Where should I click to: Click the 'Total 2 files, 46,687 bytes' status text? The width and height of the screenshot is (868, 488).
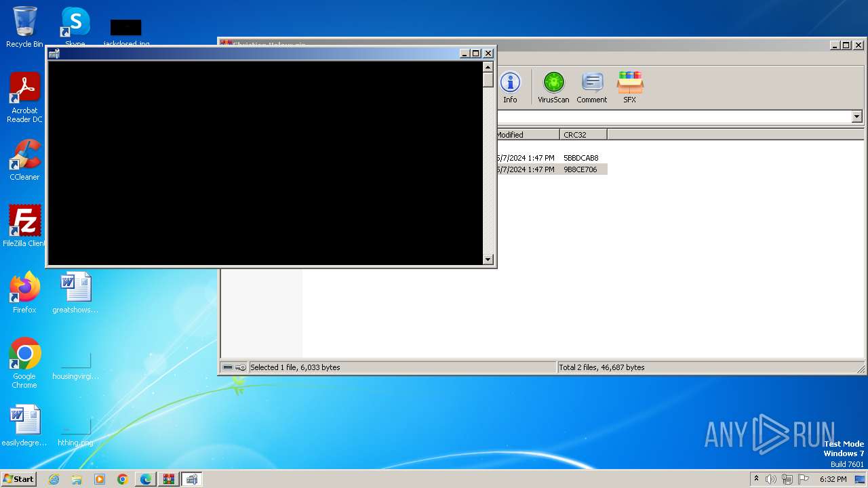(x=601, y=367)
